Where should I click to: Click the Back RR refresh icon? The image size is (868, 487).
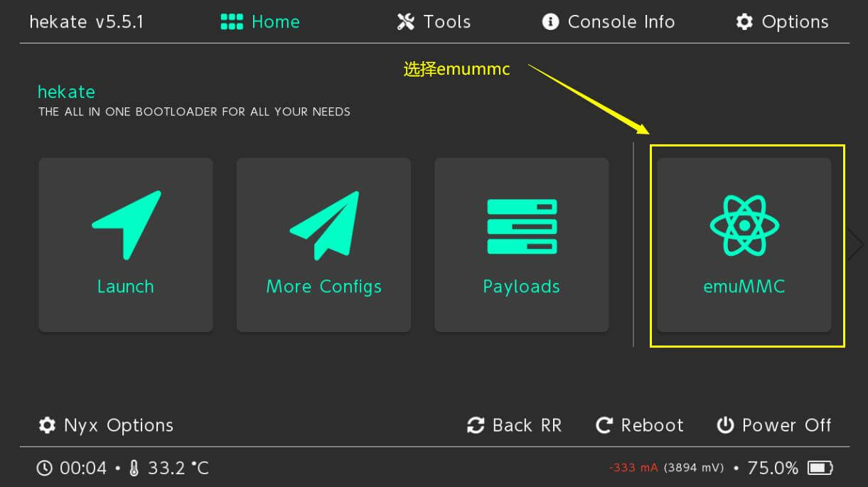point(475,425)
